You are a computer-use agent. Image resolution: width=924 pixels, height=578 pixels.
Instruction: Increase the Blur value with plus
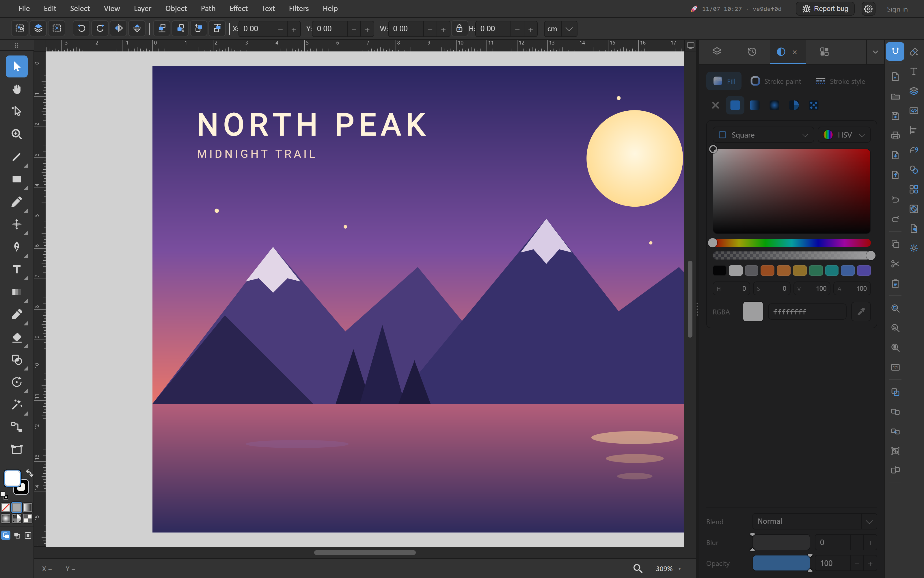[870, 543]
